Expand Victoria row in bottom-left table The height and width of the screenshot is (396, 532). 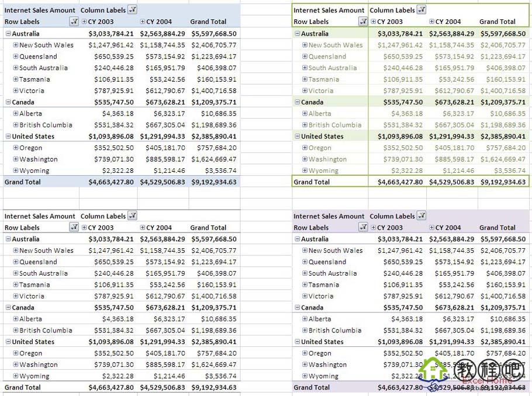[x=16, y=296]
